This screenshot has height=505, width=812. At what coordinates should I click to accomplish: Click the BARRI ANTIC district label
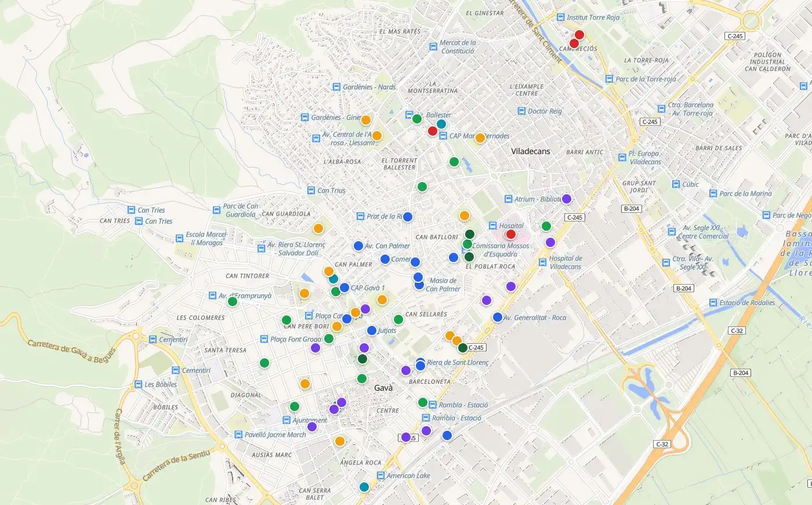tap(585, 152)
